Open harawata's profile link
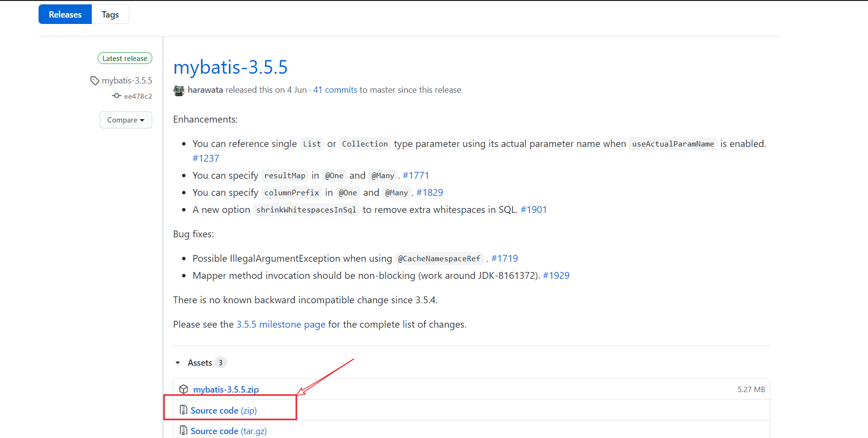This screenshot has width=868, height=438. [x=205, y=90]
